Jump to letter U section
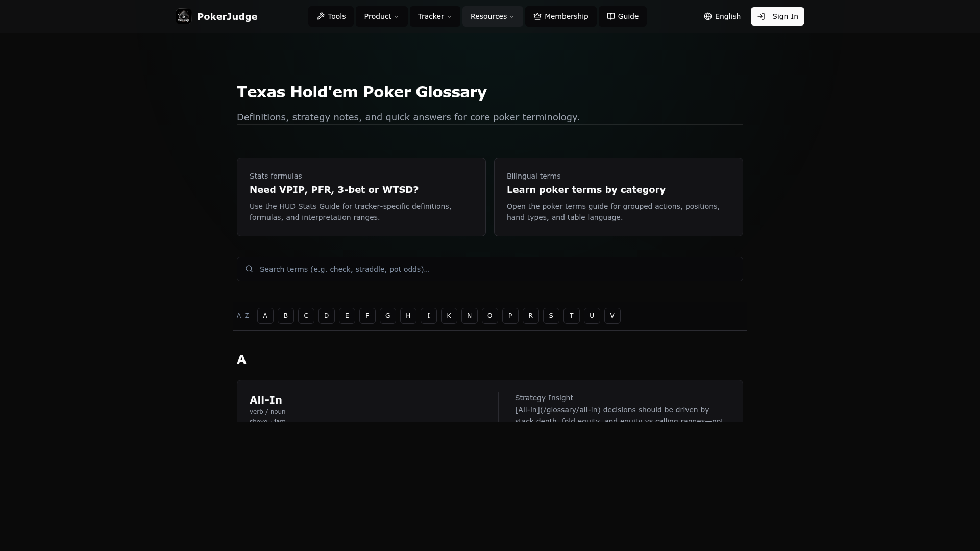Viewport: 980px width, 551px height. point(592,316)
